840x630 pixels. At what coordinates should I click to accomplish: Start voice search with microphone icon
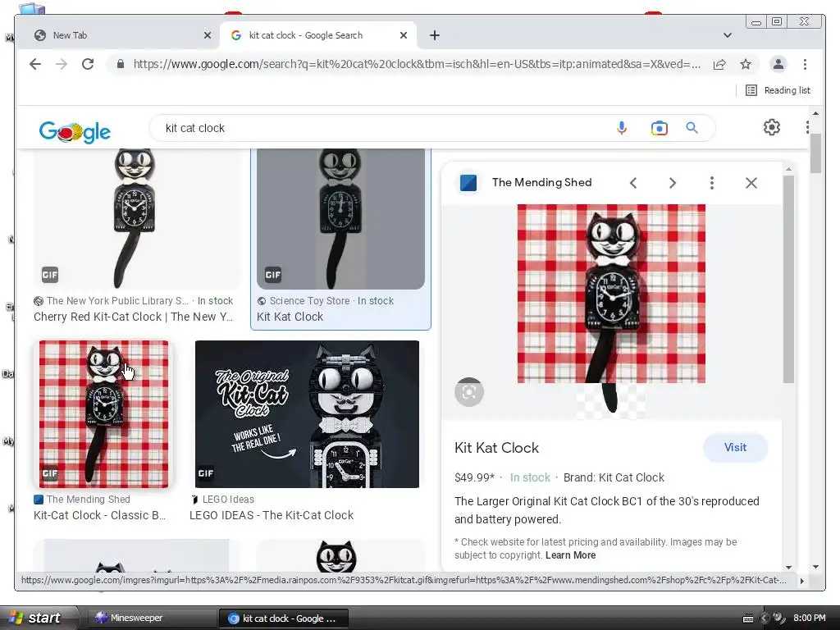(622, 128)
